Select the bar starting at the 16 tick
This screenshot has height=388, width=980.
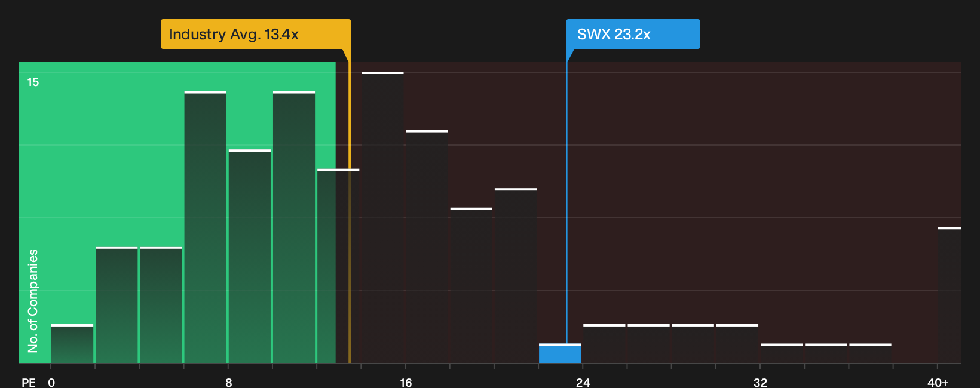(427, 247)
